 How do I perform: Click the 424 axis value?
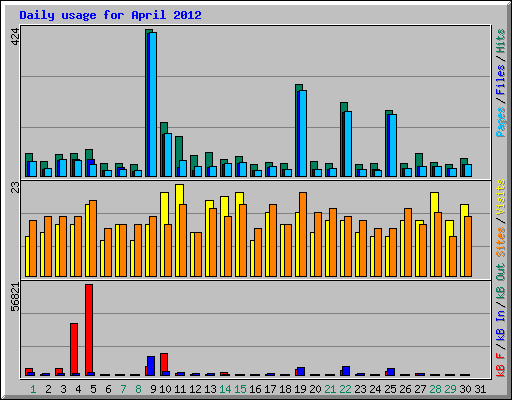(x=15, y=37)
